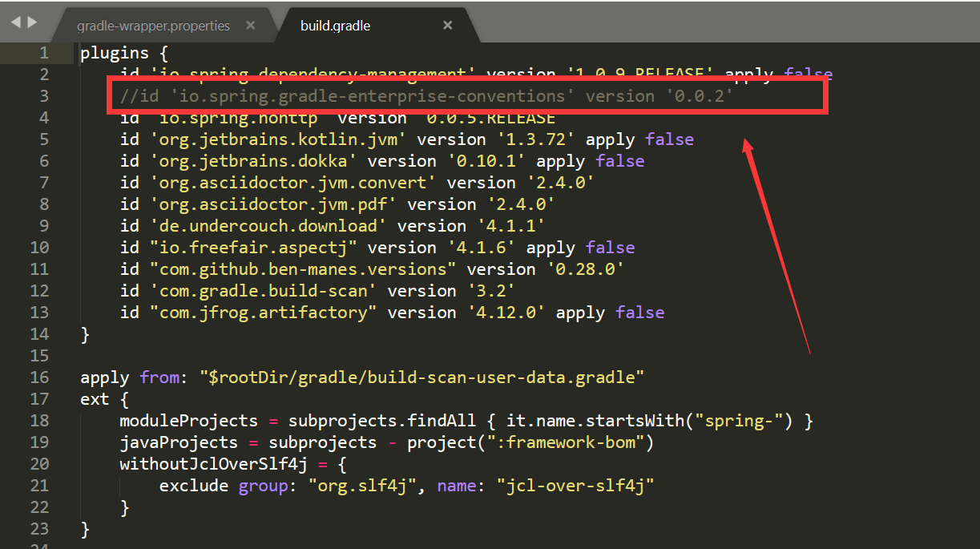
Task: Click line number 1 in gutter
Action: 43,53
